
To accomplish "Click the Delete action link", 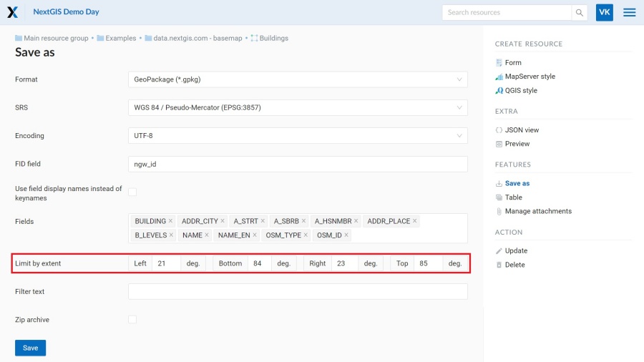I will pyautogui.click(x=514, y=265).
